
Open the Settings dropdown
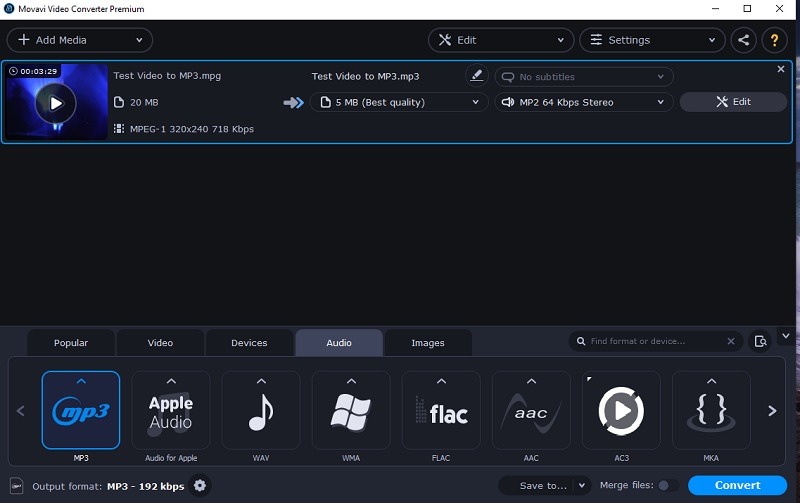(652, 40)
